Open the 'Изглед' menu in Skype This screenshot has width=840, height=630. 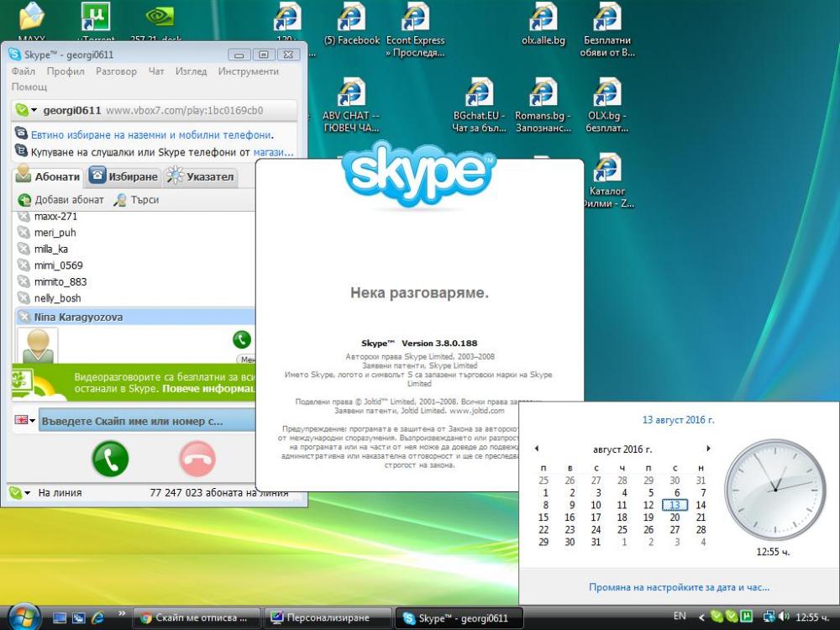[191, 71]
